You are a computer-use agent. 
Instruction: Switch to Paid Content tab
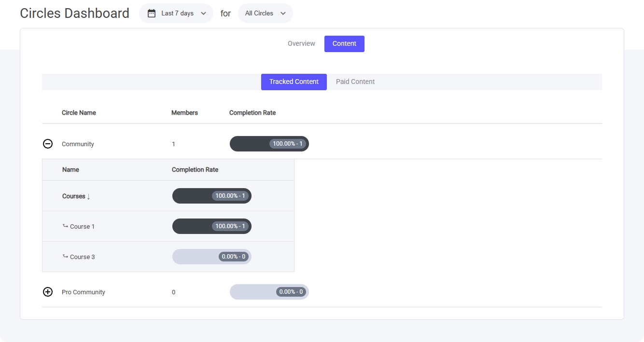pos(355,82)
